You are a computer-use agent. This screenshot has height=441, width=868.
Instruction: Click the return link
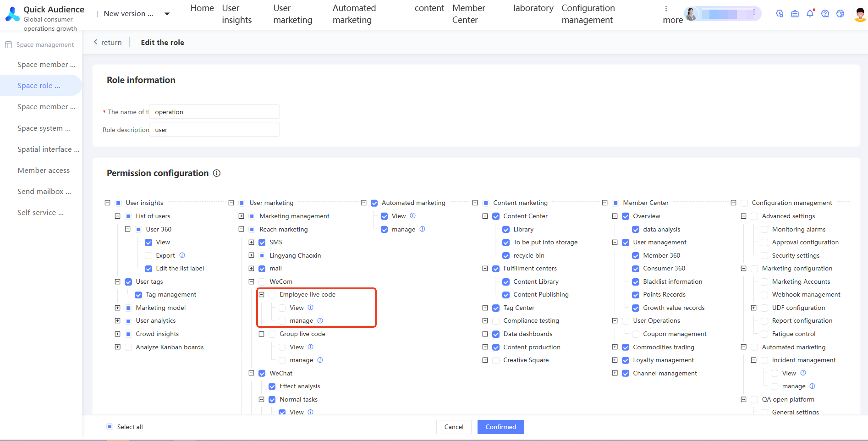tap(108, 42)
